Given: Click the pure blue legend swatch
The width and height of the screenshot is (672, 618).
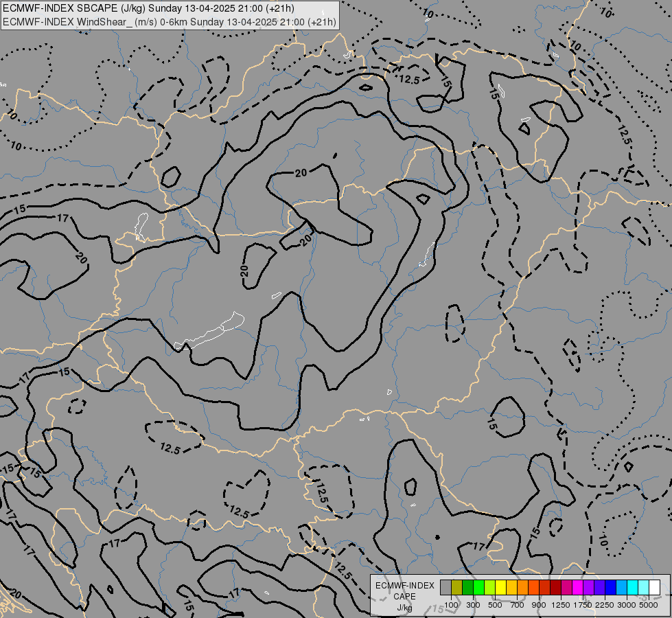Looking at the screenshot, I should point(611,588).
